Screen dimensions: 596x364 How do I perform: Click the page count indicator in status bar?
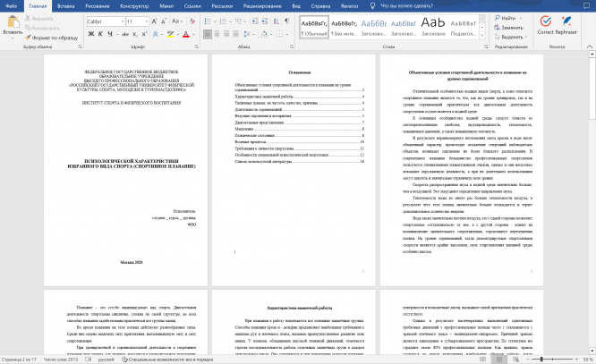[19, 360]
